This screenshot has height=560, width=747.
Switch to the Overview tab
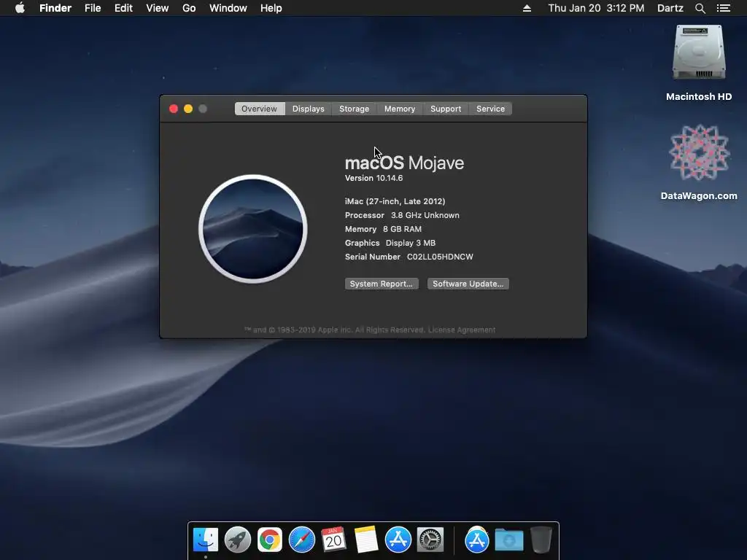point(259,109)
